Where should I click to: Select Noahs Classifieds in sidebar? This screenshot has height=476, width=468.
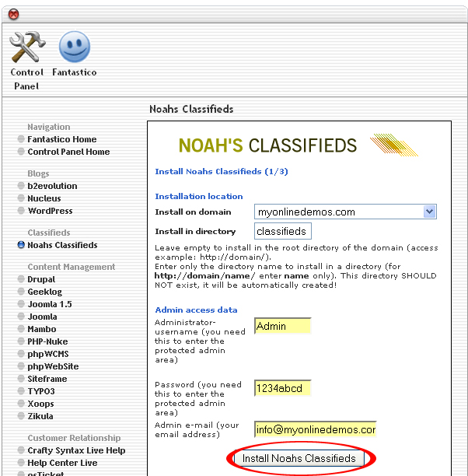62,245
